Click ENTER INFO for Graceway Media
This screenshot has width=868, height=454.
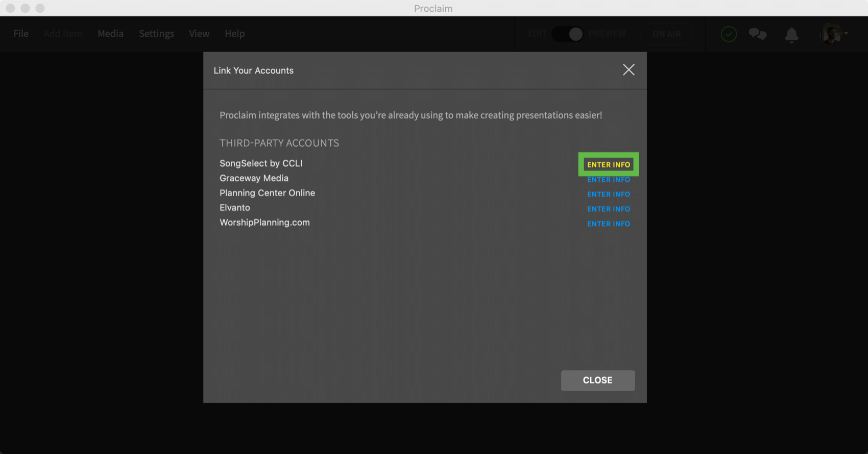(608, 180)
